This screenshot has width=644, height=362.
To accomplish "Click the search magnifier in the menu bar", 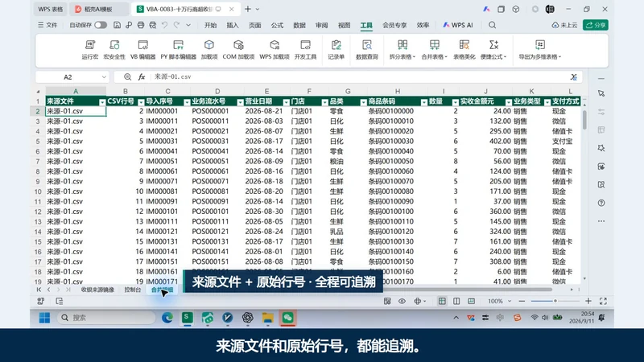I will (x=492, y=25).
